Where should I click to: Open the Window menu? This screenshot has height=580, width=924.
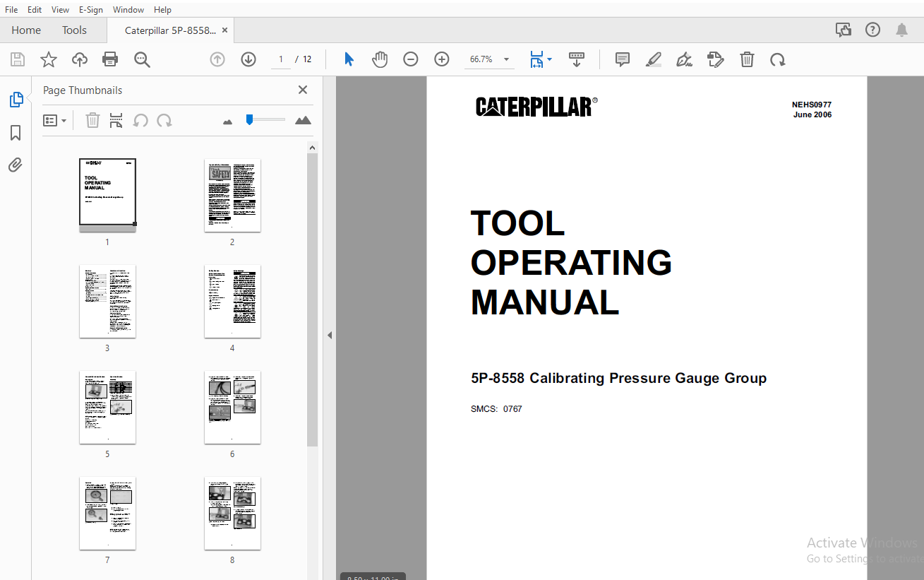tap(128, 10)
